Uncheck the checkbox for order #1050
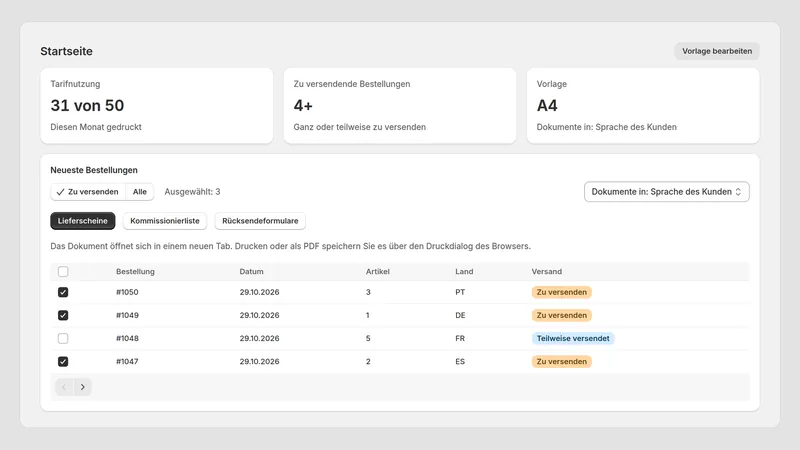 (x=63, y=292)
